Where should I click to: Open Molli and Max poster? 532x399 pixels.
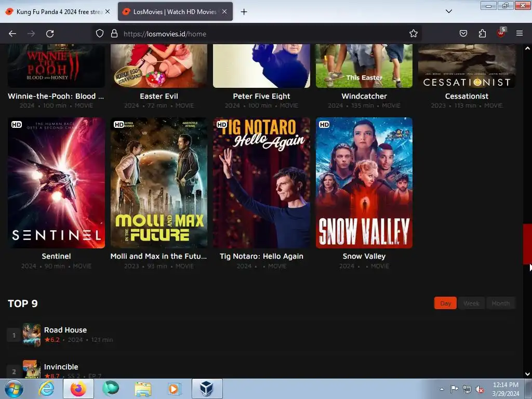(159, 183)
